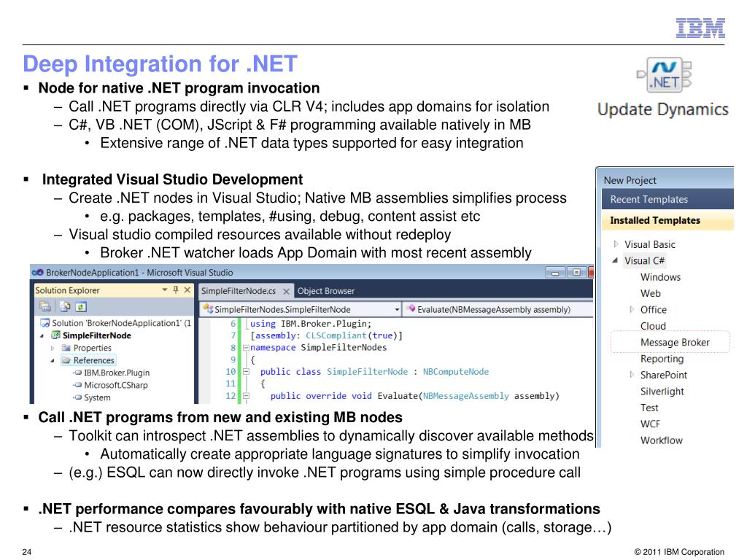Screen dimensions: 747x560
Task: Collapse the Visual C# templates node
Action: (x=615, y=260)
